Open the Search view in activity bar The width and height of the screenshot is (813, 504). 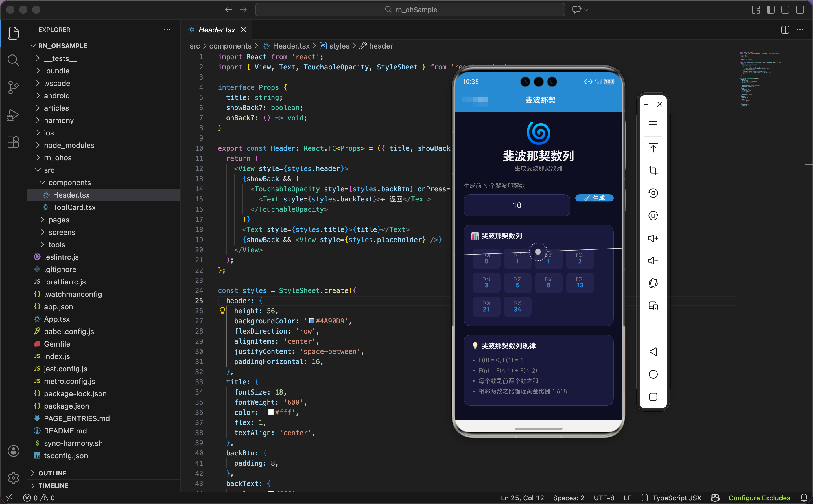[13, 60]
